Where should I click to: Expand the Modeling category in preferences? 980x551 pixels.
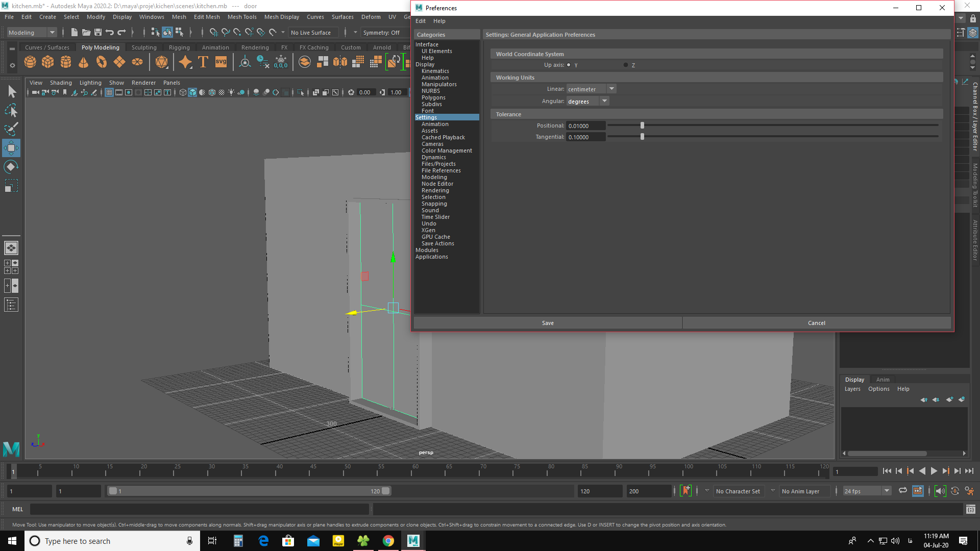point(434,176)
